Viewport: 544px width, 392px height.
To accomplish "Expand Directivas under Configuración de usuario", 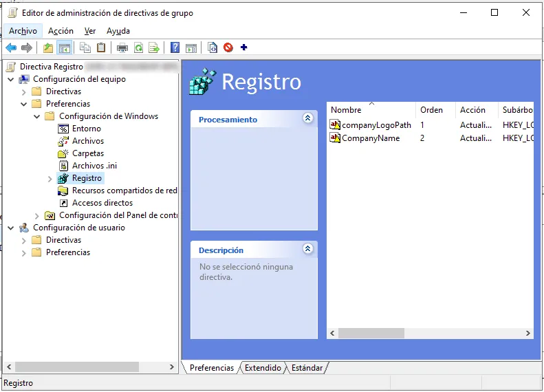I will pos(23,241).
